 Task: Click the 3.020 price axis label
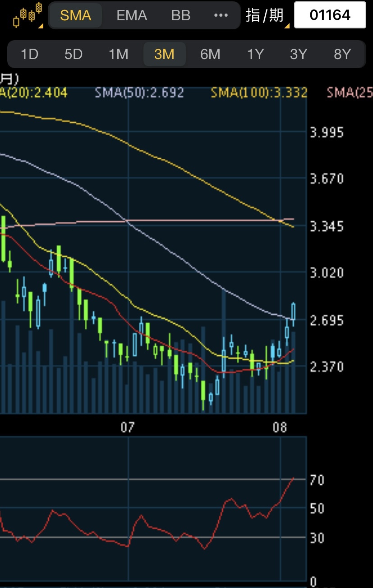point(327,273)
